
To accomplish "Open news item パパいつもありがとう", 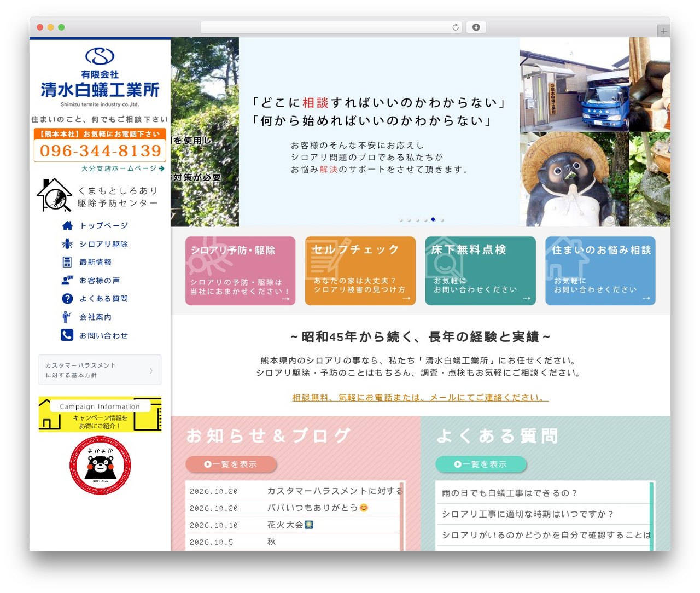I will (318, 508).
